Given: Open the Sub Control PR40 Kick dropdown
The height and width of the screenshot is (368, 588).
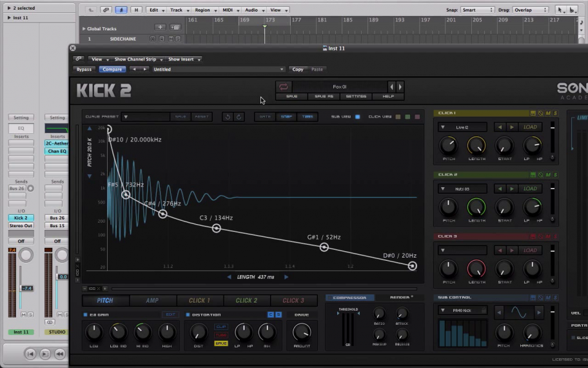Looking at the screenshot, I should coord(462,311).
